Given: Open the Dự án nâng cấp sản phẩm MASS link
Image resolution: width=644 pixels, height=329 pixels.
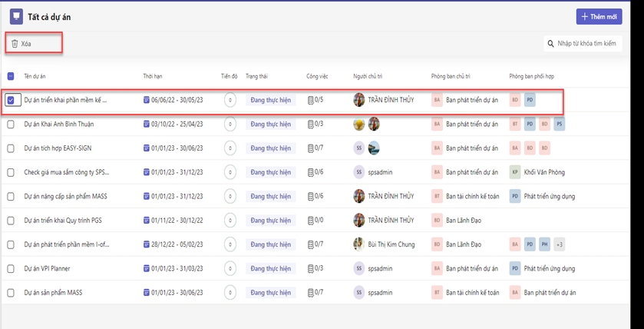Looking at the screenshot, I should point(65,196).
